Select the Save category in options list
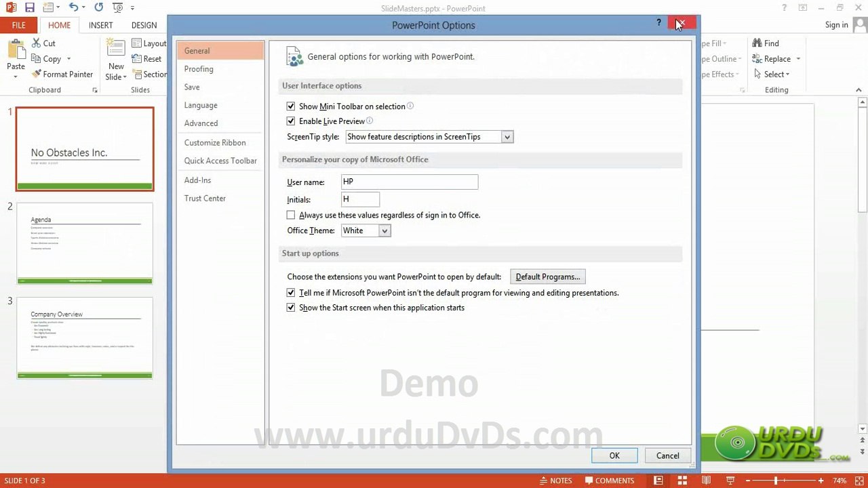Screen dimensions: 868x488 pos(220,87)
